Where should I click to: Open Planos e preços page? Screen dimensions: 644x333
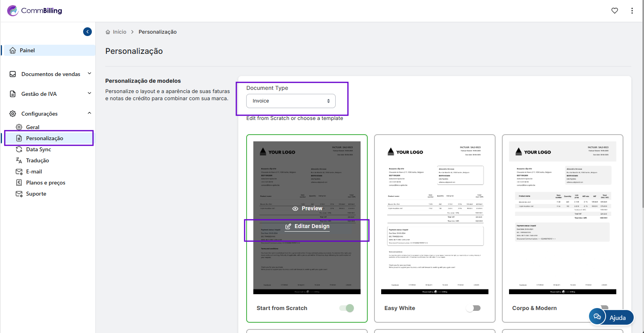point(46,183)
